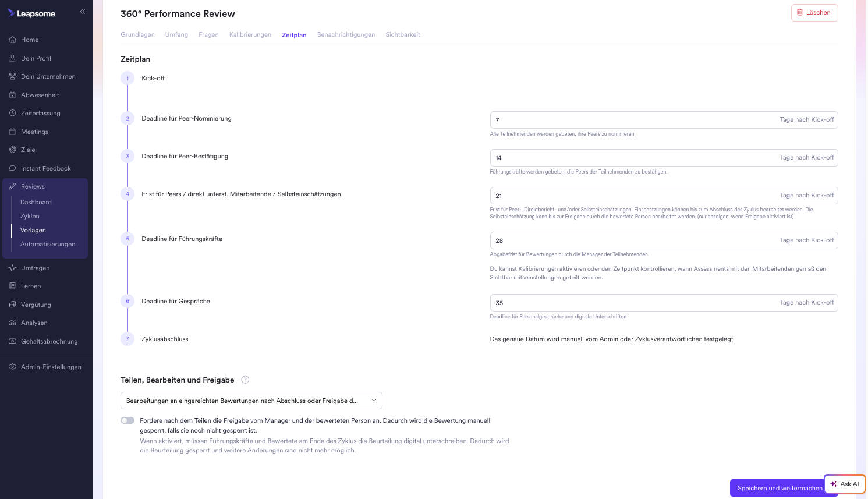Open Ziele target icon
This screenshot has height=499, width=868.
12,150
